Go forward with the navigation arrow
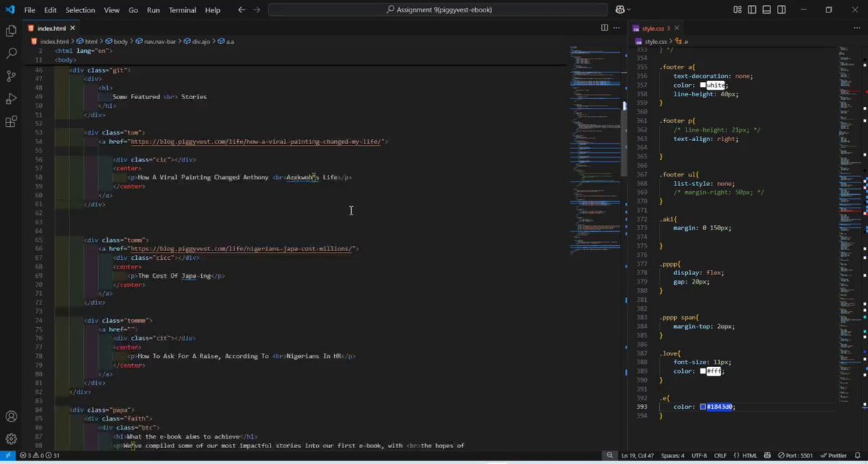 (258, 10)
